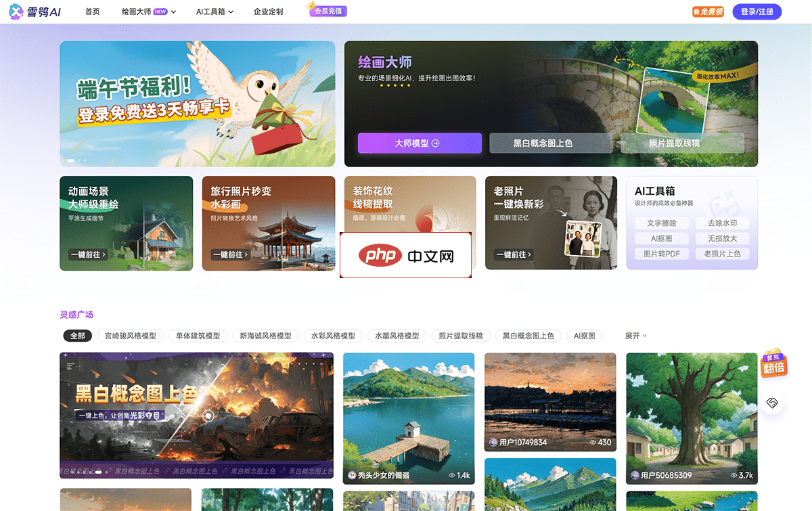Viewport: 812px width, 511px height.
Task: Select 照片提取线稿 in the 绘画大师 banner
Action: pyautogui.click(x=682, y=143)
